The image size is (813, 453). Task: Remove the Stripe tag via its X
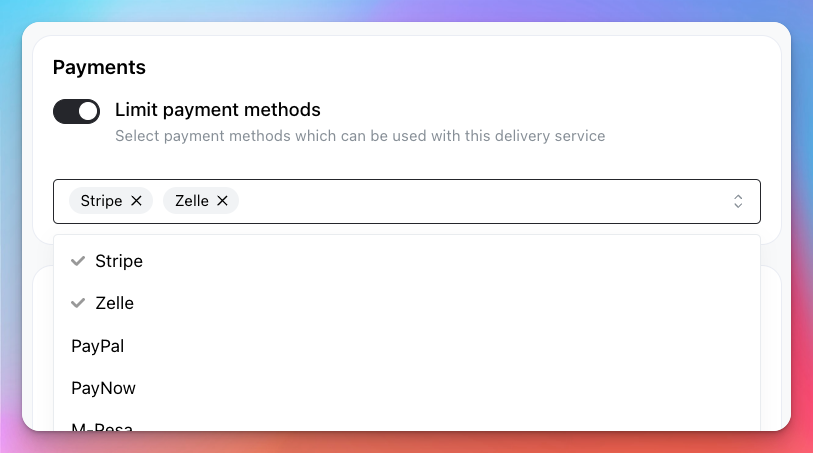click(x=136, y=201)
